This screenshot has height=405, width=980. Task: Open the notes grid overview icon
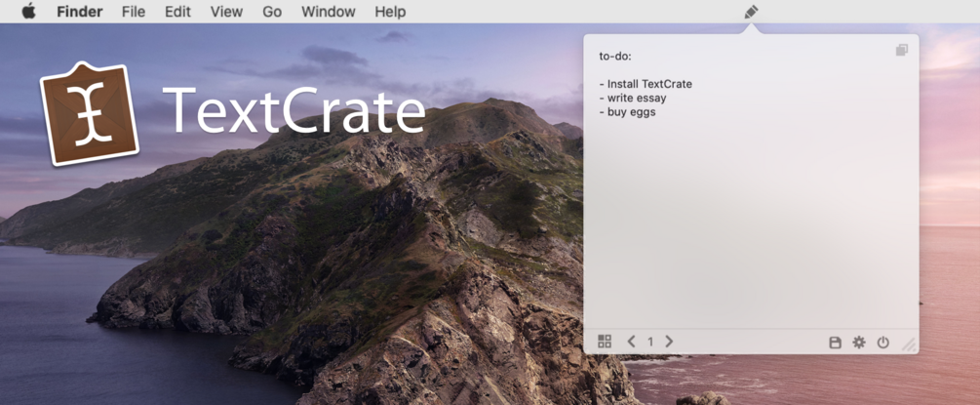tap(605, 342)
